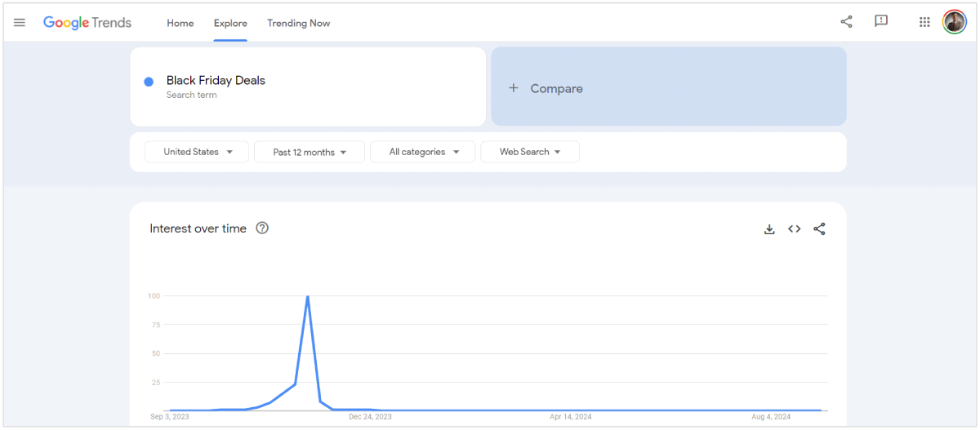Switch to the Trending Now tab

(x=299, y=23)
